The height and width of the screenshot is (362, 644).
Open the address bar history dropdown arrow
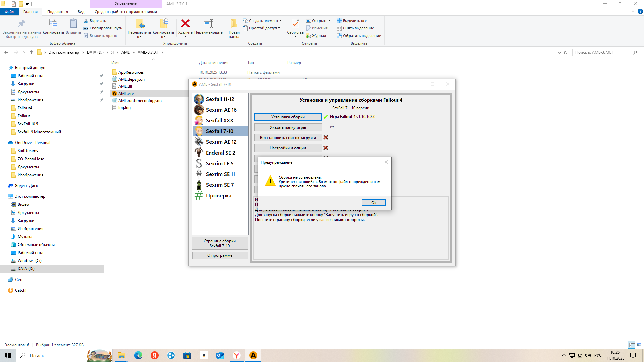click(559, 52)
